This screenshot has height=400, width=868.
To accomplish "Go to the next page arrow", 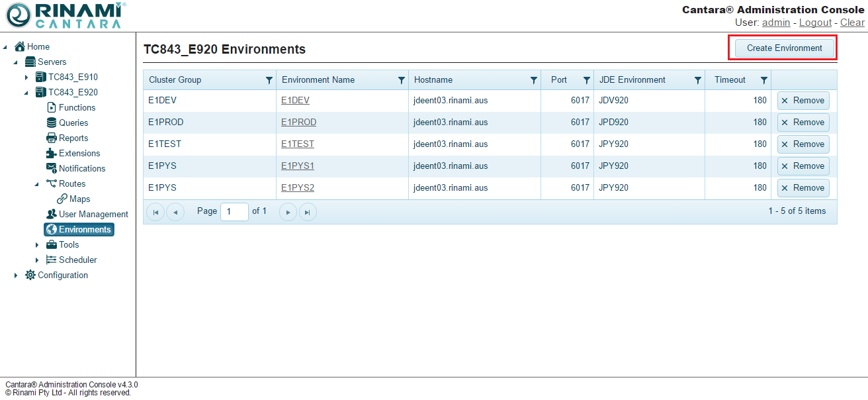I will pyautogui.click(x=288, y=212).
